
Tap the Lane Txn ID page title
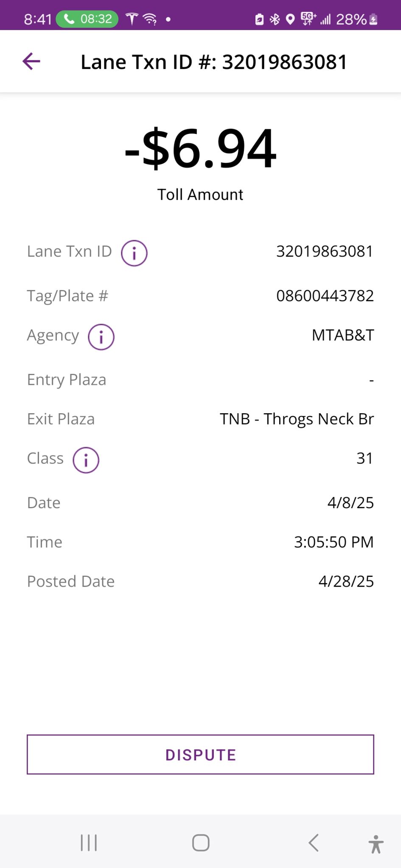click(x=214, y=62)
